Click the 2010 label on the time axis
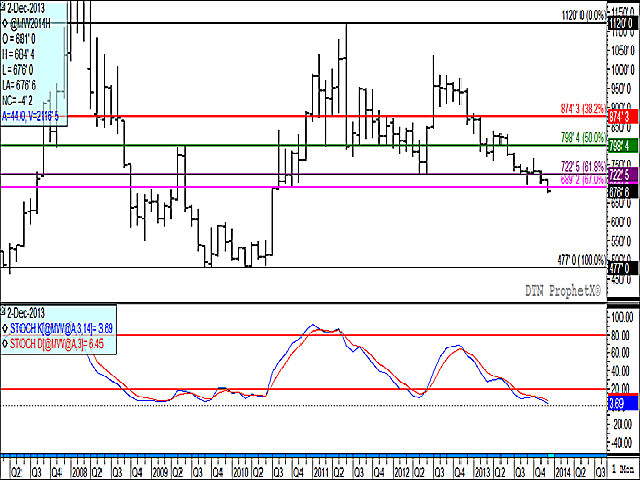The height and width of the screenshot is (480, 640). coord(241,472)
